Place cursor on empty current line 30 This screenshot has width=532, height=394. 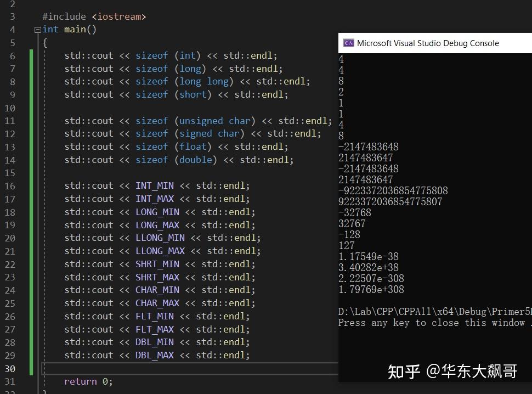pyautogui.click(x=189, y=369)
